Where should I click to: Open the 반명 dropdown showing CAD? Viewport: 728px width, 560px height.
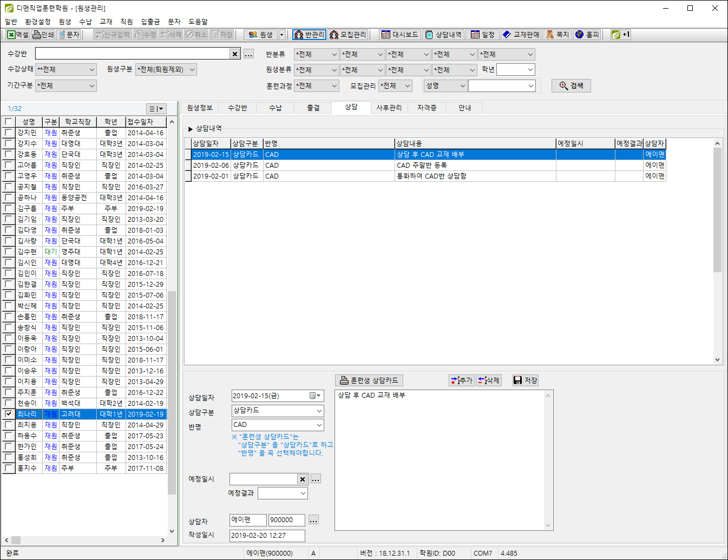point(277,425)
